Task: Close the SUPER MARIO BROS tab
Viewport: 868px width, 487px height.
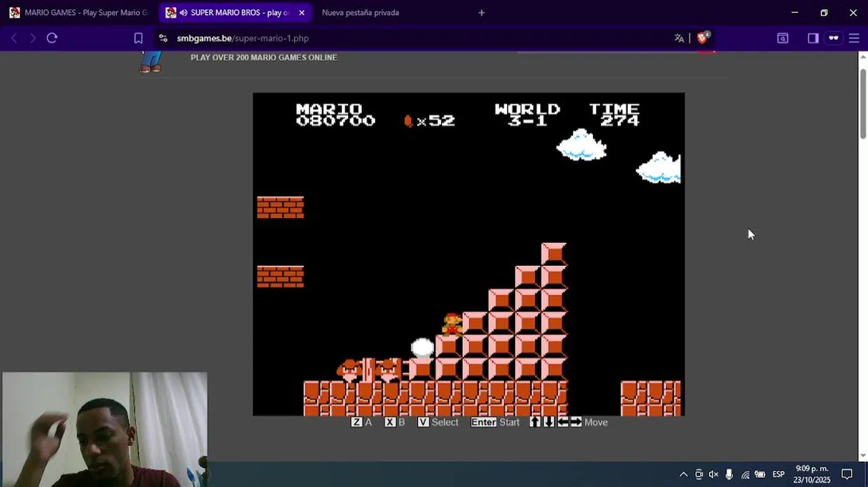Action: click(x=302, y=13)
